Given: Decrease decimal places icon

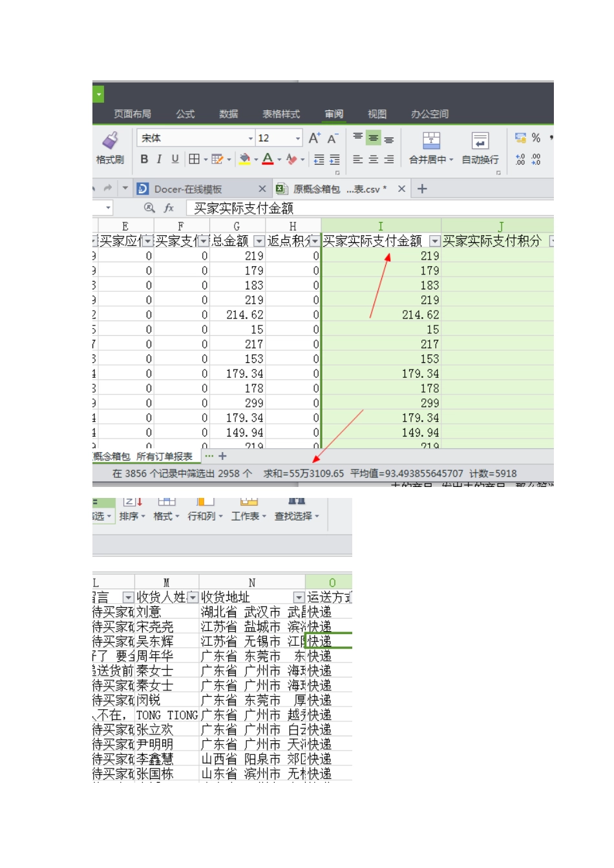Looking at the screenshot, I should pos(536,159).
